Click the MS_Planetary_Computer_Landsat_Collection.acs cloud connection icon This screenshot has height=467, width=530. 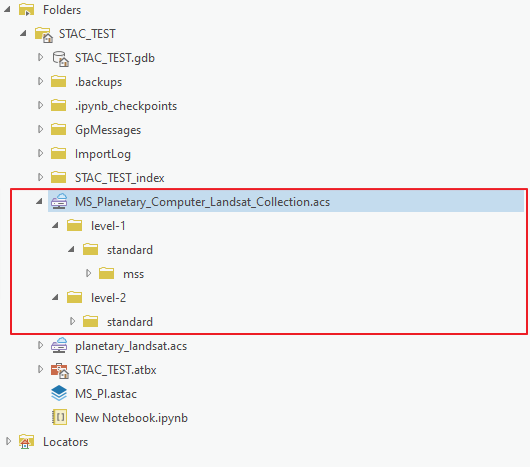tap(59, 201)
